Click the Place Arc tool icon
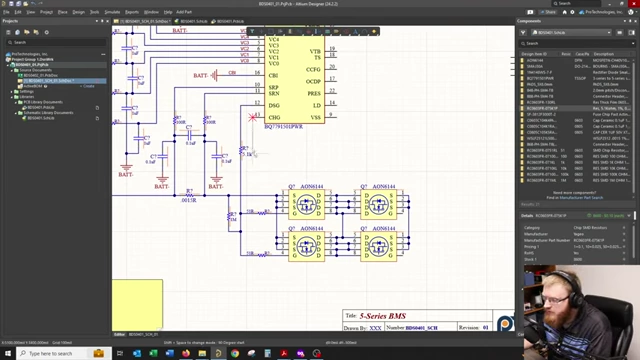640x360 pixels. click(x=364, y=31)
